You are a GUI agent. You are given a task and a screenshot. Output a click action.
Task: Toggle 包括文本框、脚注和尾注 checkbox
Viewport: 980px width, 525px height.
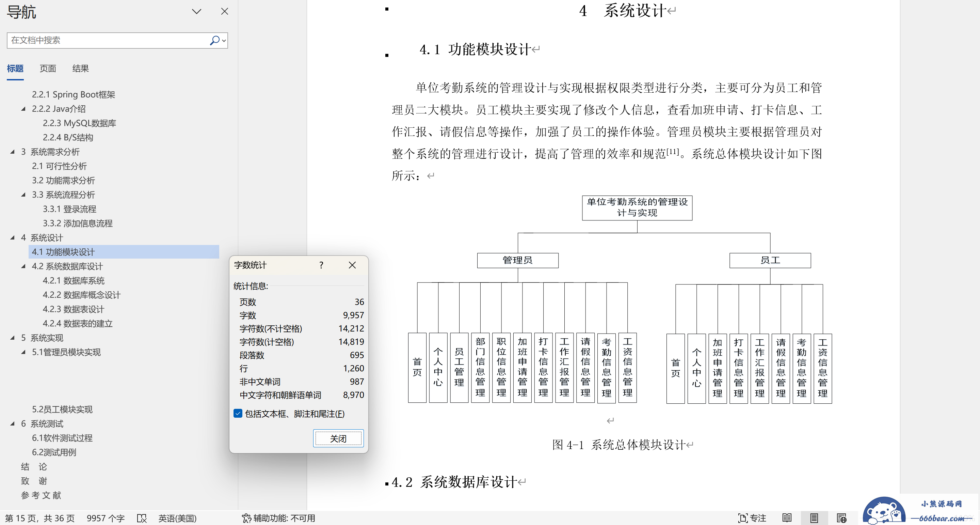(x=238, y=414)
